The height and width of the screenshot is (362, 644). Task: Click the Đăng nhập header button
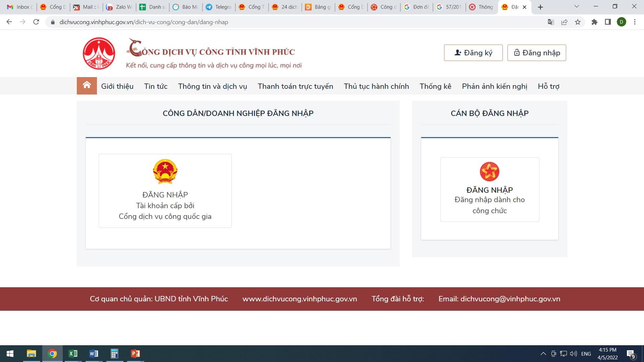point(536,53)
